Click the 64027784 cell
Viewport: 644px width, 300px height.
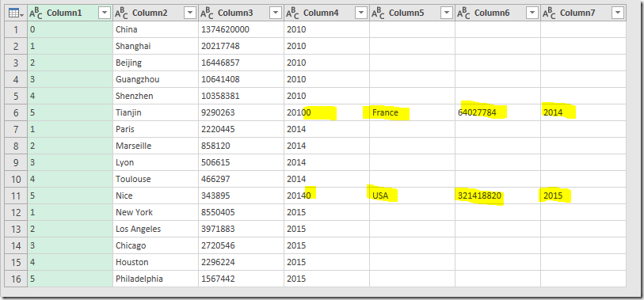click(x=497, y=112)
